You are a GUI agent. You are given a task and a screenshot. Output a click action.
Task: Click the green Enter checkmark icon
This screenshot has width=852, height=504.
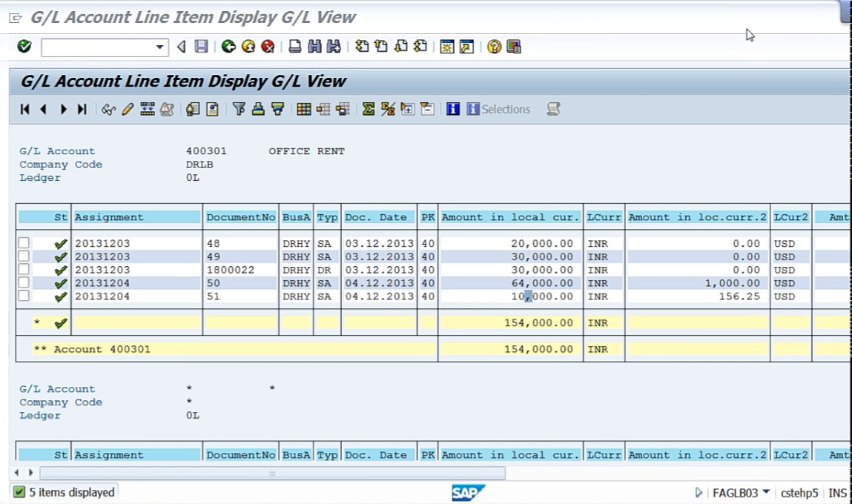click(24, 47)
